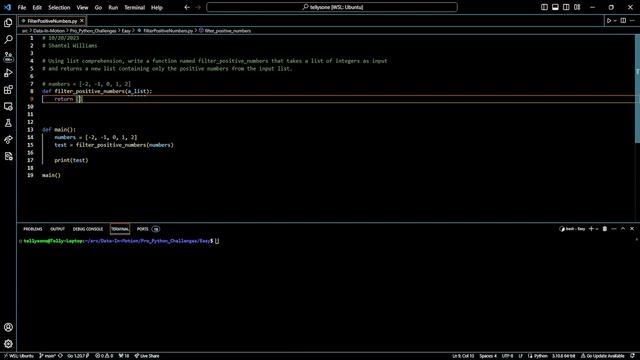Expand the FilterPositiveNumbers.py breadcrumb
Viewport: 640px width, 360px height.
click(x=168, y=31)
